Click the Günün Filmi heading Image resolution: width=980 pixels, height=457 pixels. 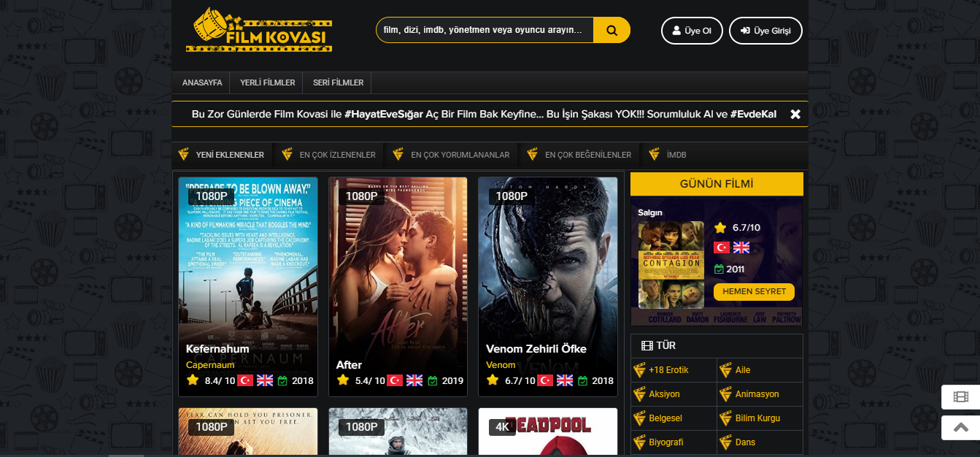(x=717, y=184)
